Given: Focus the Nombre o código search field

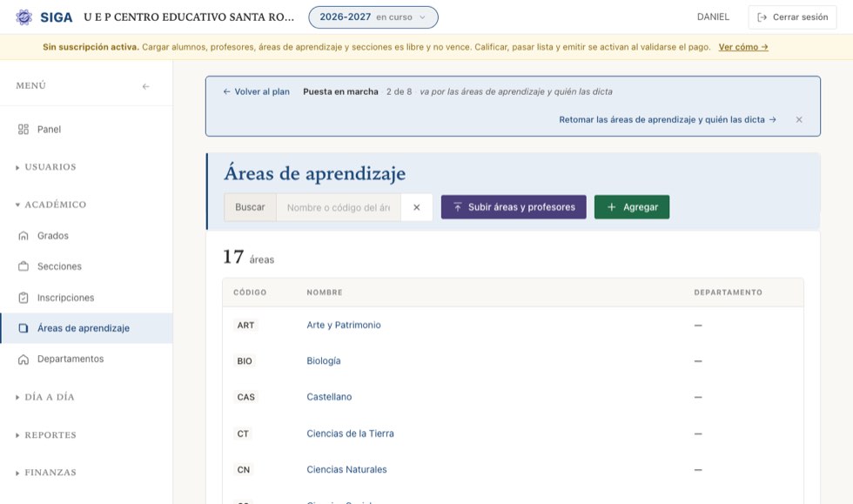Looking at the screenshot, I should [x=339, y=207].
